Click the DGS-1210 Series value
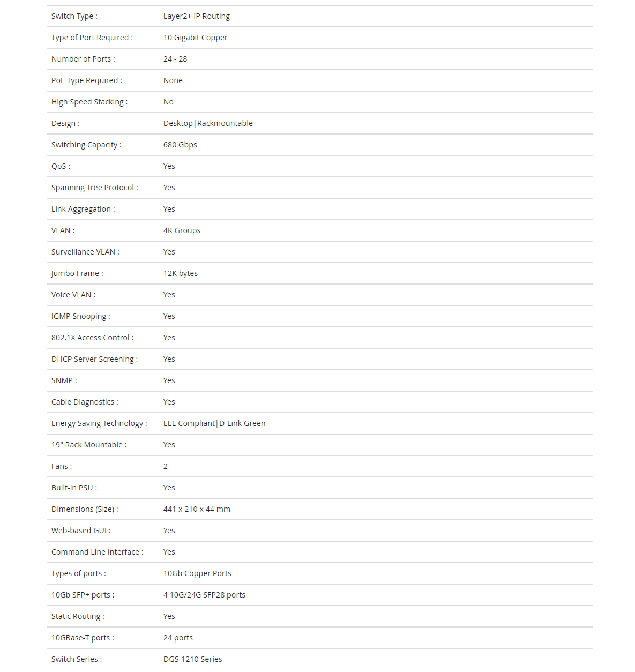Viewport: 635px width, 672px height. coord(192,659)
